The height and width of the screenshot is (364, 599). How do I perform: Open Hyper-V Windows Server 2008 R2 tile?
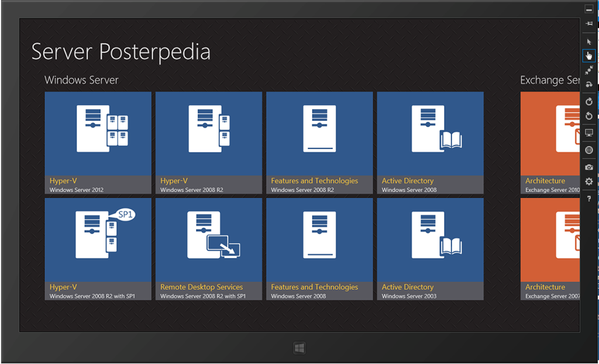pyautogui.click(x=209, y=143)
